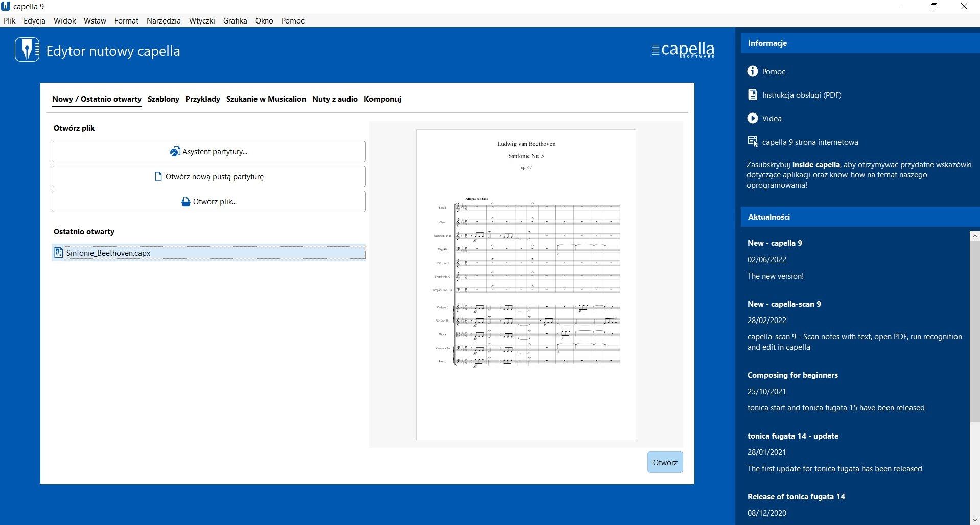Select the Komponuj tab
Image resolution: width=980 pixels, height=525 pixels.
(x=382, y=99)
